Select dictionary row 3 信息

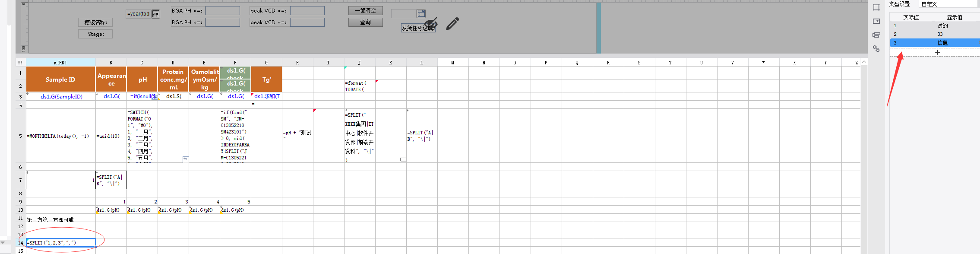[935, 43]
